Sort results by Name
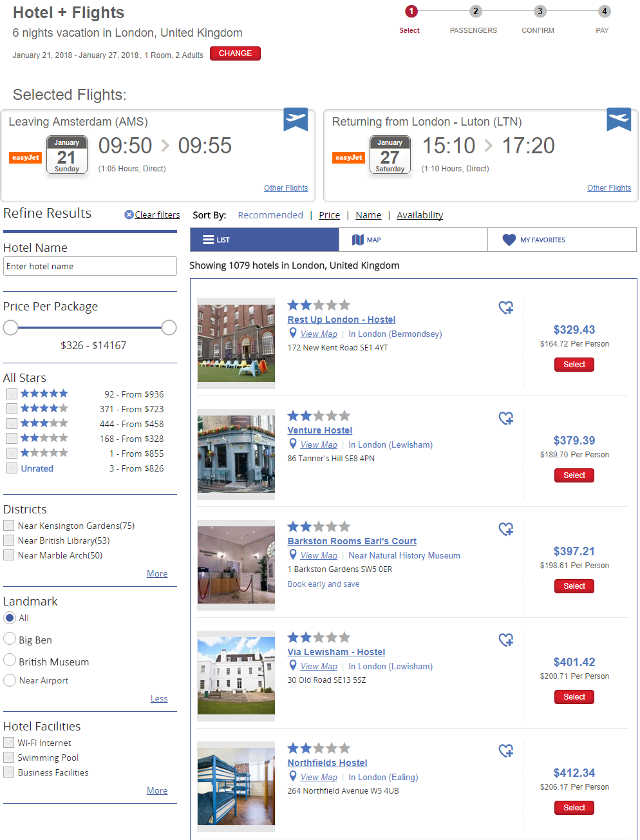The image size is (640, 840). tap(368, 215)
